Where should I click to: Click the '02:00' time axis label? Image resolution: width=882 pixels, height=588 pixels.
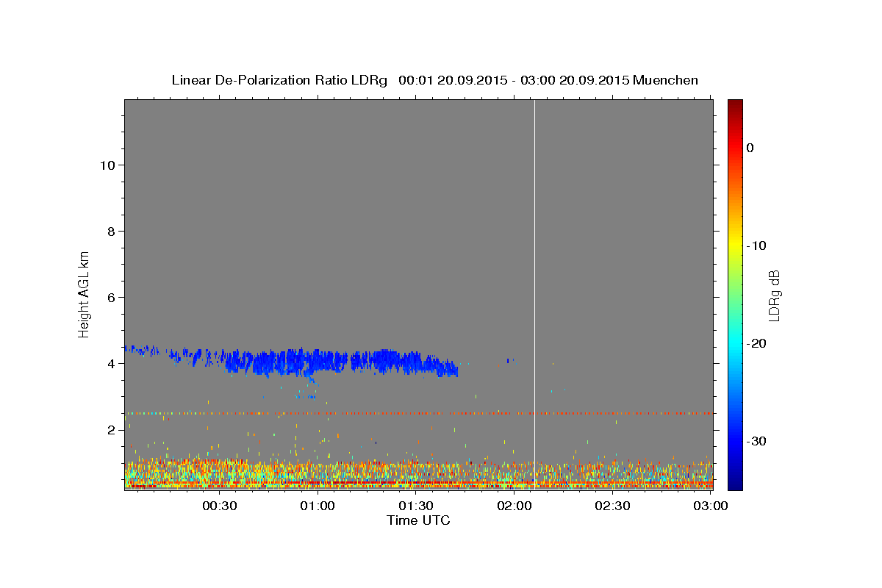click(x=514, y=506)
